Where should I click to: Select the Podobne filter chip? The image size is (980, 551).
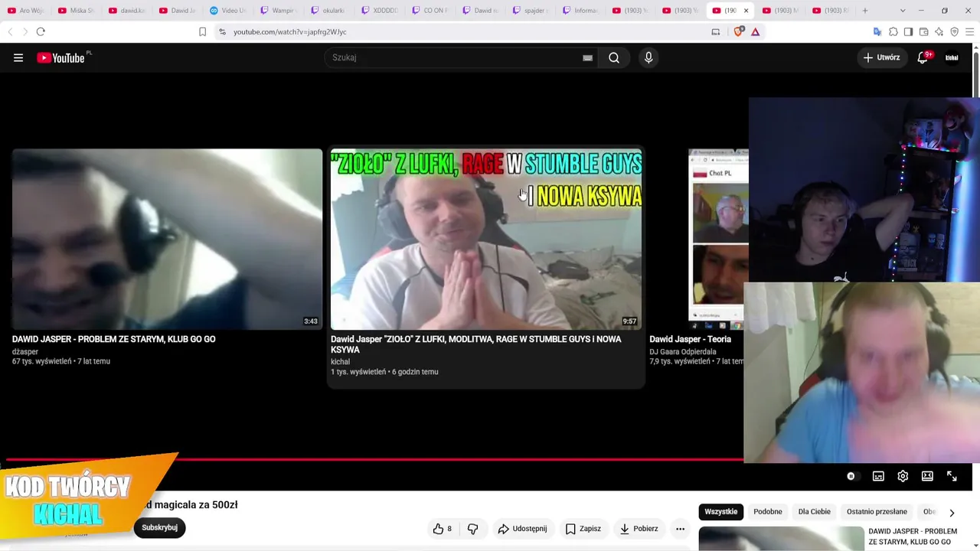coord(768,512)
